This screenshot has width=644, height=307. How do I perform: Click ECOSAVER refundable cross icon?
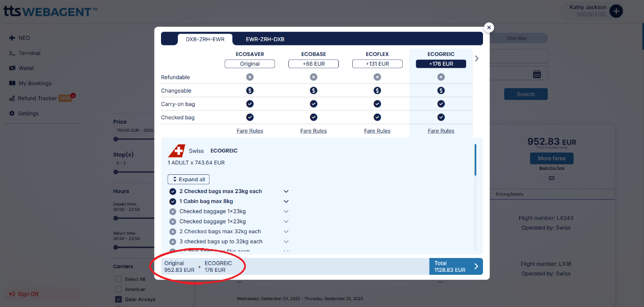coord(250,77)
